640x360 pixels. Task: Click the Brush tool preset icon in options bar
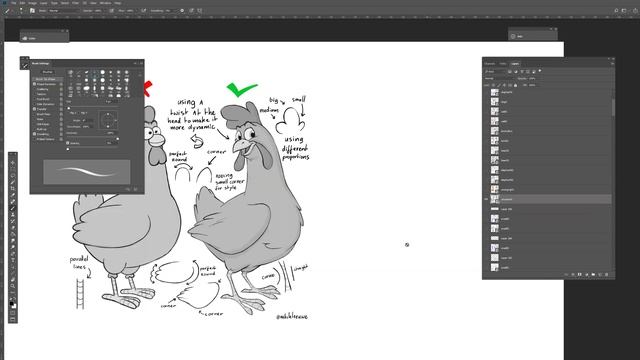7,11
